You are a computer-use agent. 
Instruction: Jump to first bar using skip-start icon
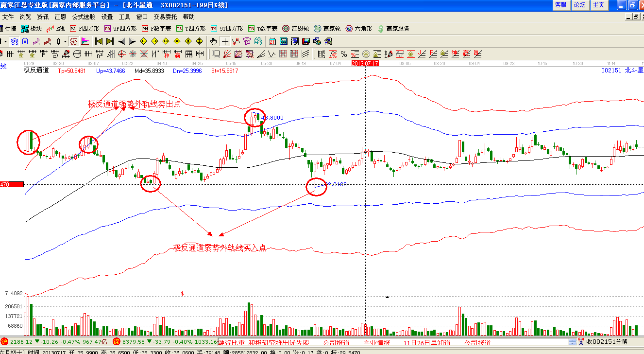[99, 41]
